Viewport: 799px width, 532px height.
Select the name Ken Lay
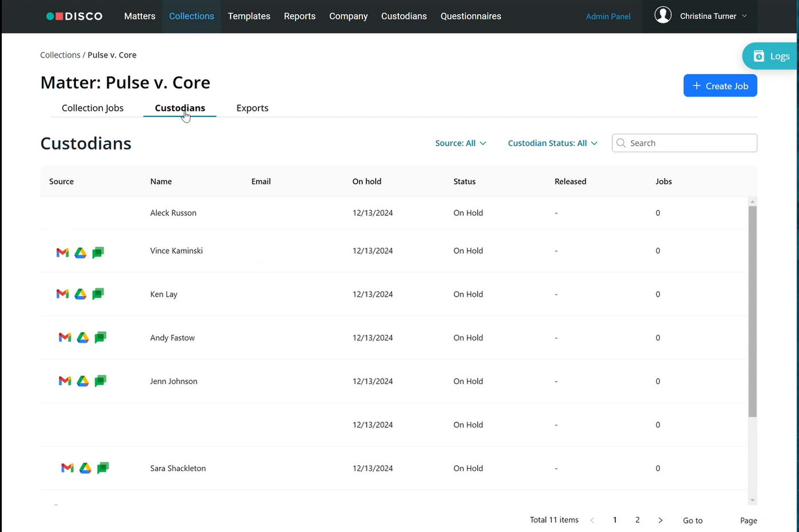(164, 294)
